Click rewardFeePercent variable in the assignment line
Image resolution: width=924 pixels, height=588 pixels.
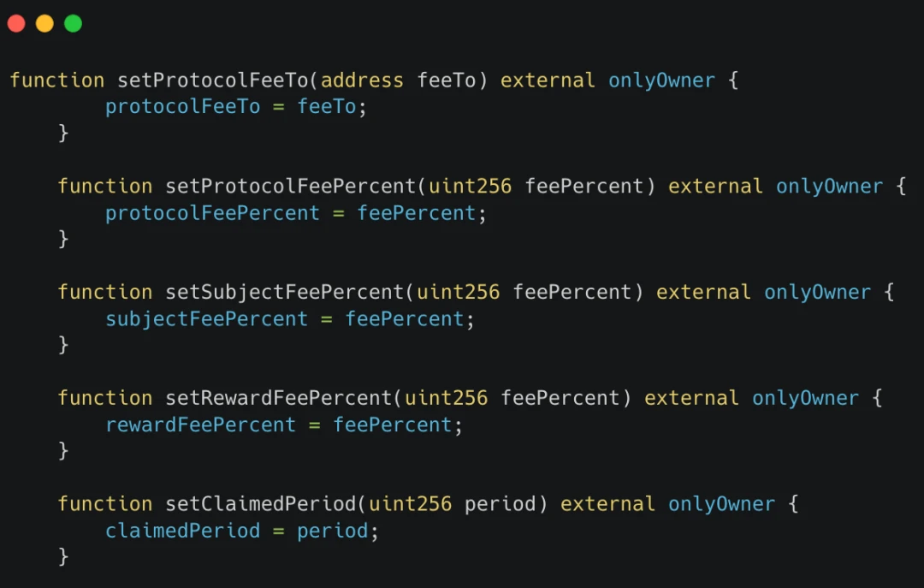click(x=200, y=425)
